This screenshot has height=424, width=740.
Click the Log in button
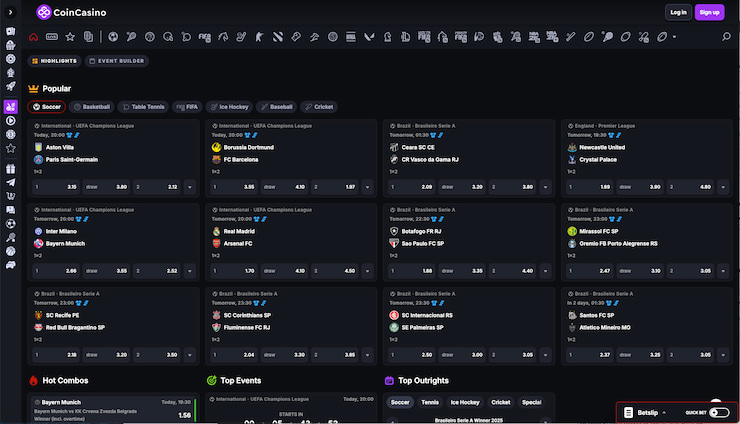click(678, 12)
